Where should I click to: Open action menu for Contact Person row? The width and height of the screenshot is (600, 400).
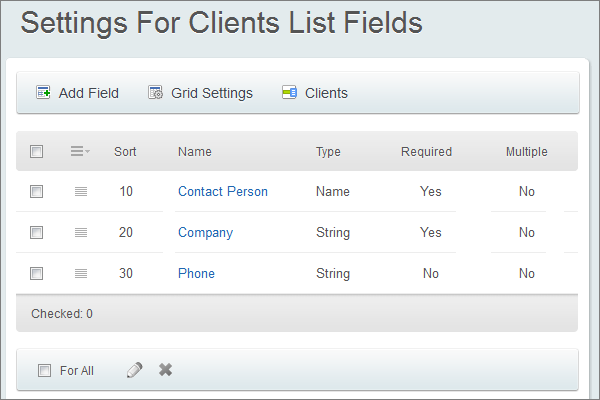pos(81,192)
